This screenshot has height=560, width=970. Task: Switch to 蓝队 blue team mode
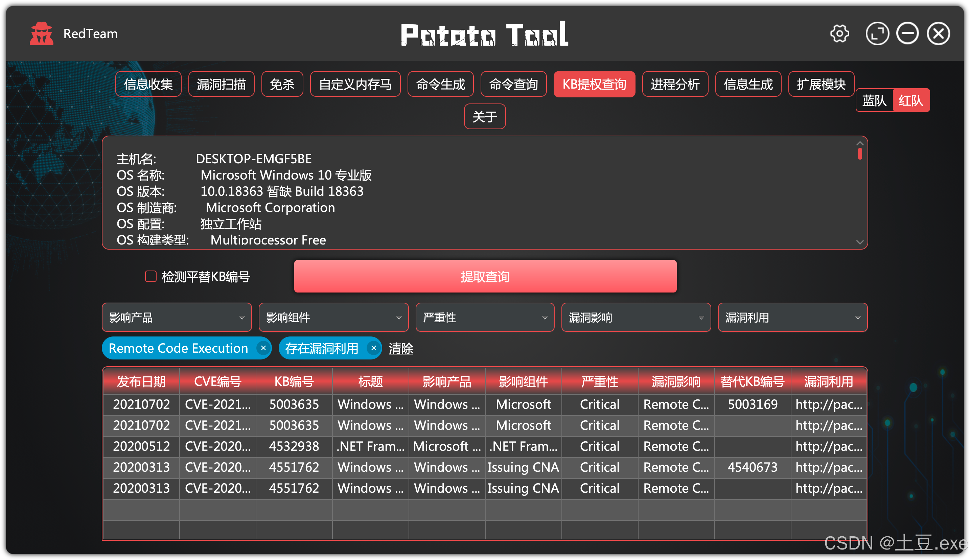pos(874,101)
